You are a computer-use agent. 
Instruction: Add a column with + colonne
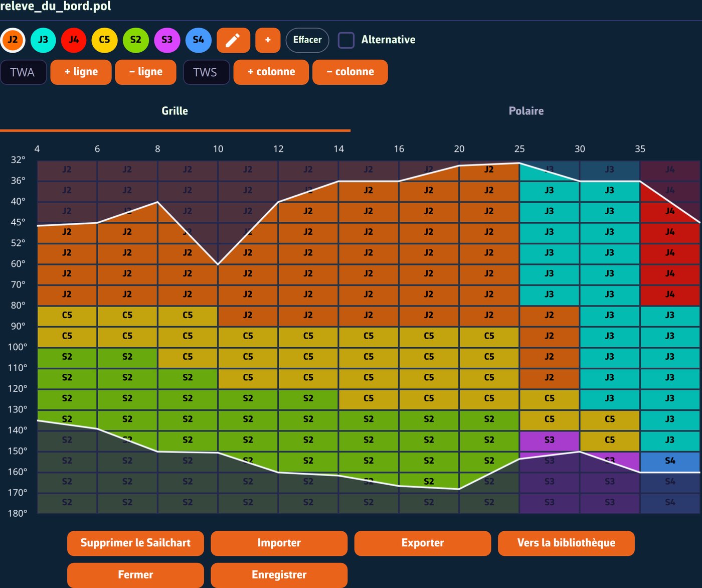pos(271,72)
